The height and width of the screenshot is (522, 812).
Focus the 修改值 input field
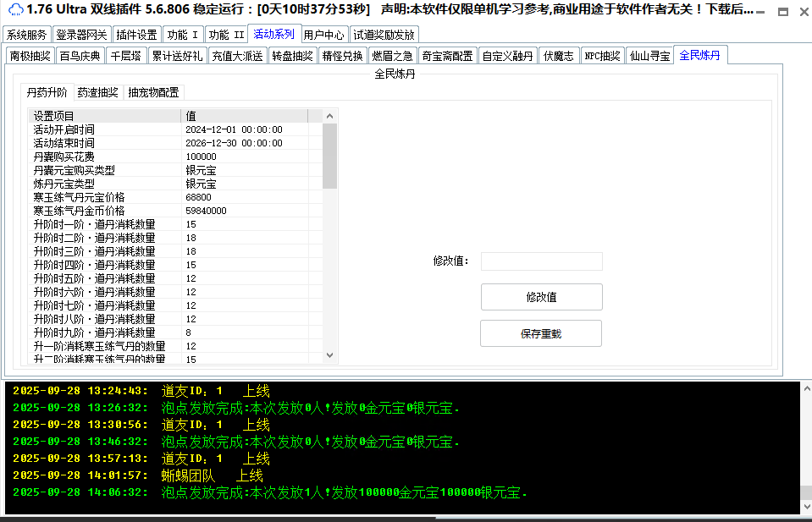click(x=541, y=261)
